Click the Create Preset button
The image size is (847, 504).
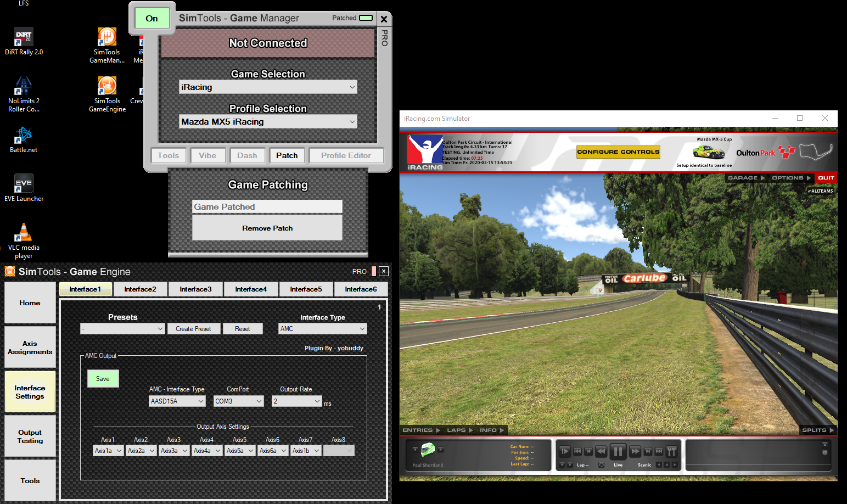(x=193, y=329)
